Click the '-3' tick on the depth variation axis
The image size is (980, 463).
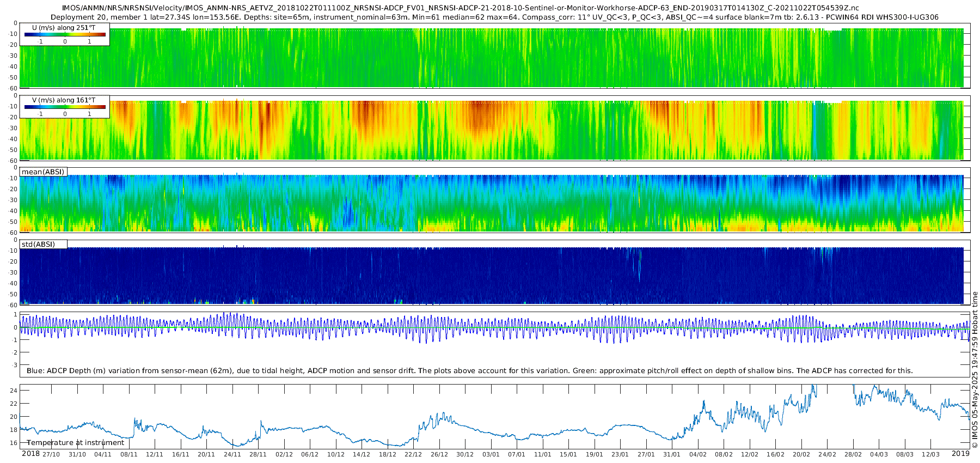[x=15, y=365]
